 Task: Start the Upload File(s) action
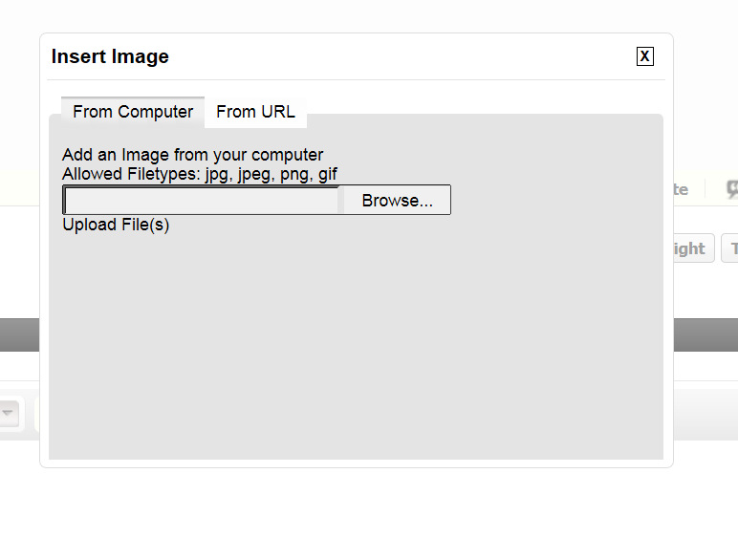116,225
